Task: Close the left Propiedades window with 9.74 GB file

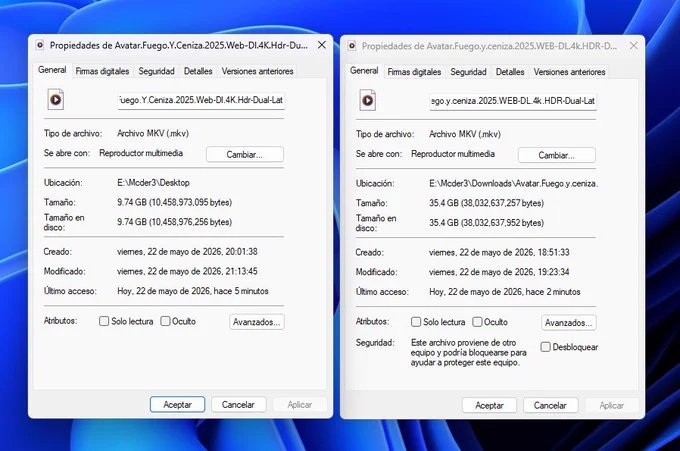Action: [x=322, y=45]
